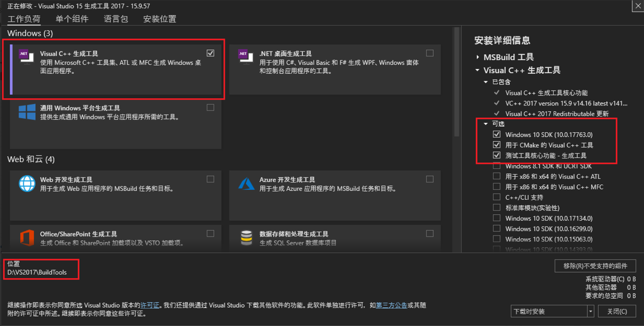The height and width of the screenshot is (326, 644).
Task: Click the VC++ 2017 version 15.9 v14.16 item
Action: tap(566, 103)
